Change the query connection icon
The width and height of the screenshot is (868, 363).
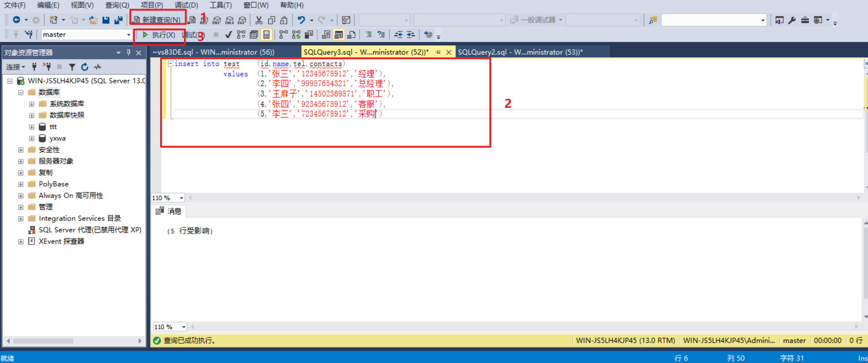pos(28,35)
